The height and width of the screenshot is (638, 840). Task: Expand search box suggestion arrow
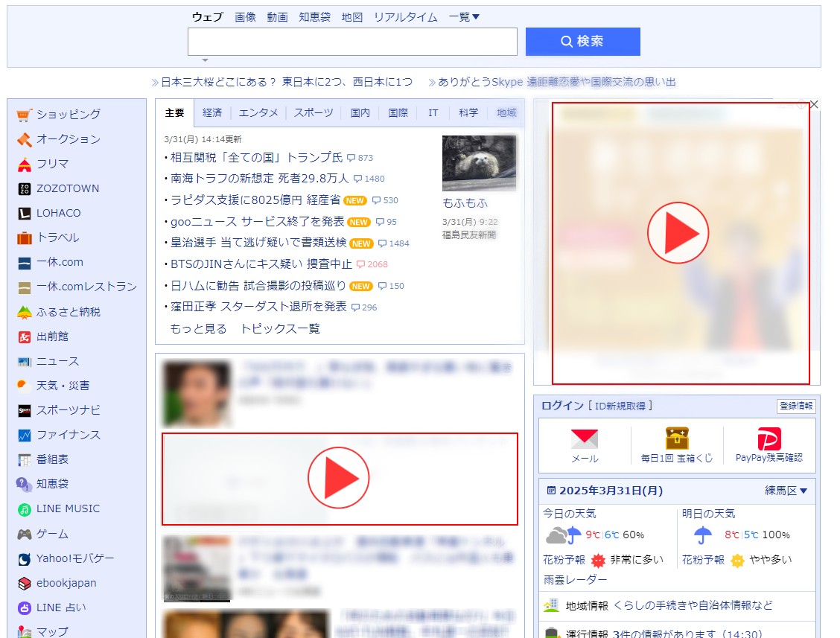coord(205,60)
